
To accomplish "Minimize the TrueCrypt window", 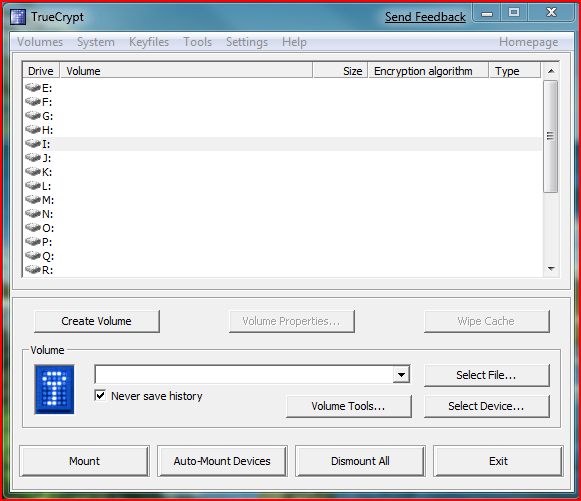I will pos(487,14).
